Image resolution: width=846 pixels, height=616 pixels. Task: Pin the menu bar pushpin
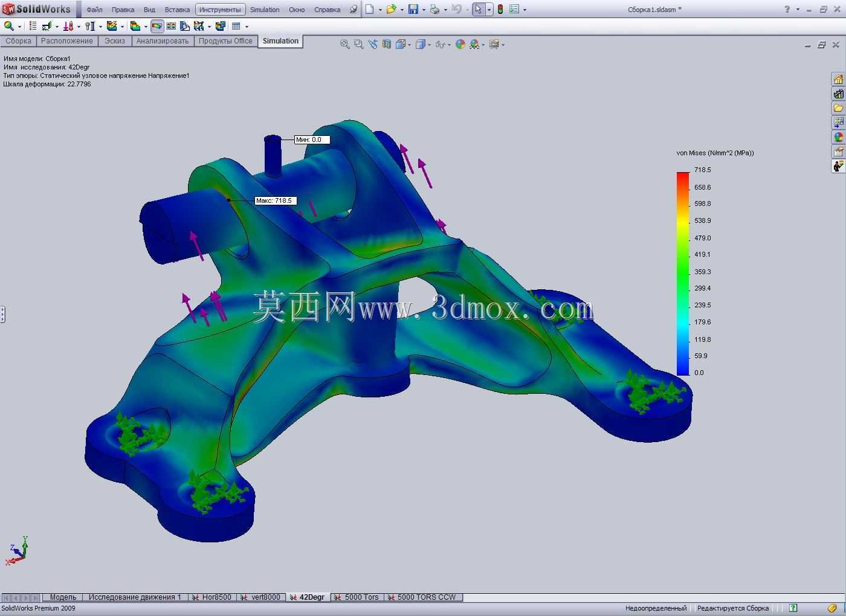(x=354, y=9)
